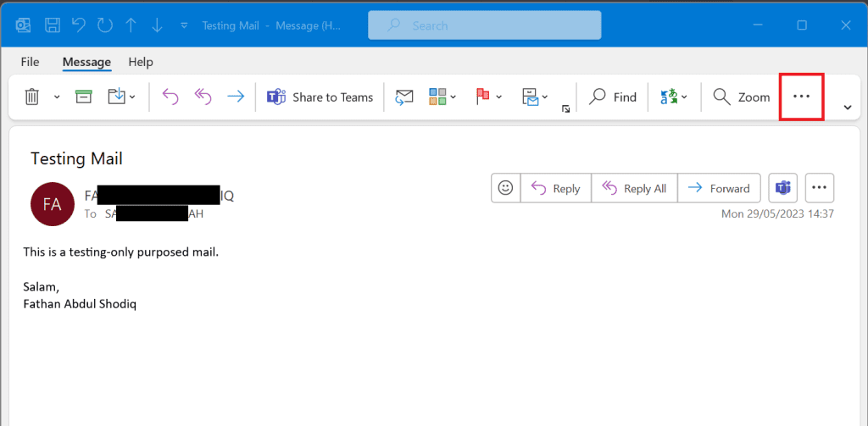Click the Search box in title bar
This screenshot has height=426, width=868.
point(484,25)
